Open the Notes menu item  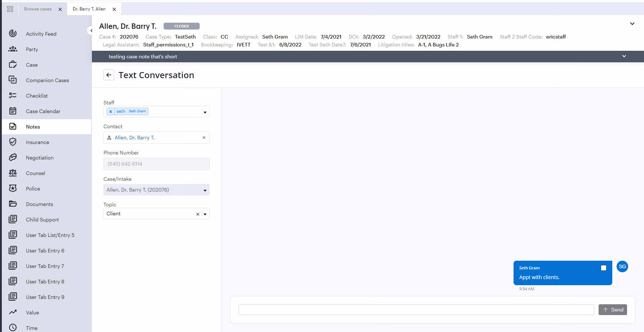point(46,127)
